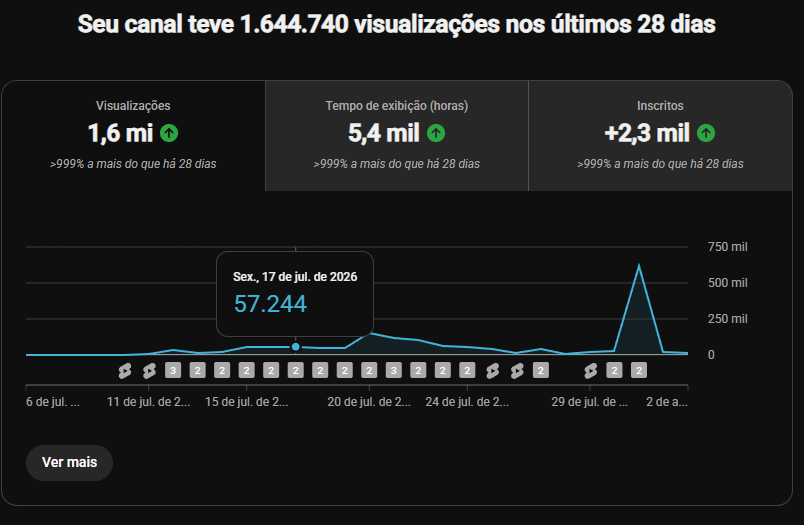This screenshot has height=525, width=804.
Task: Click the green up arrow beside 5,4 mil
Action: [436, 133]
